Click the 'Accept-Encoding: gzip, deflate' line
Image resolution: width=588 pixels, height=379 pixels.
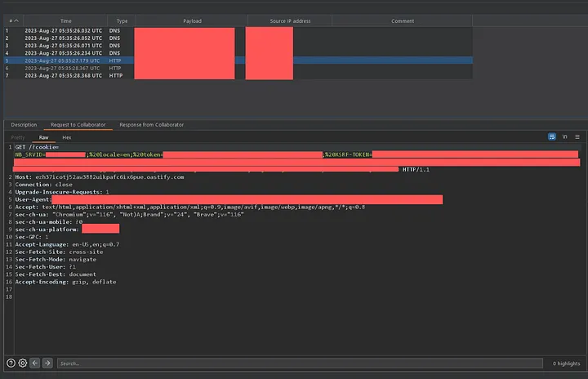click(x=65, y=282)
